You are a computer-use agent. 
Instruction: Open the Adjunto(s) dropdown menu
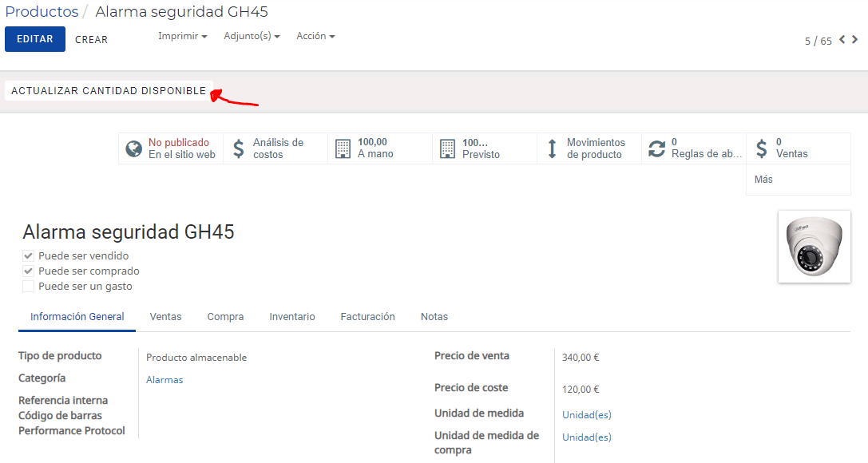[x=252, y=36]
